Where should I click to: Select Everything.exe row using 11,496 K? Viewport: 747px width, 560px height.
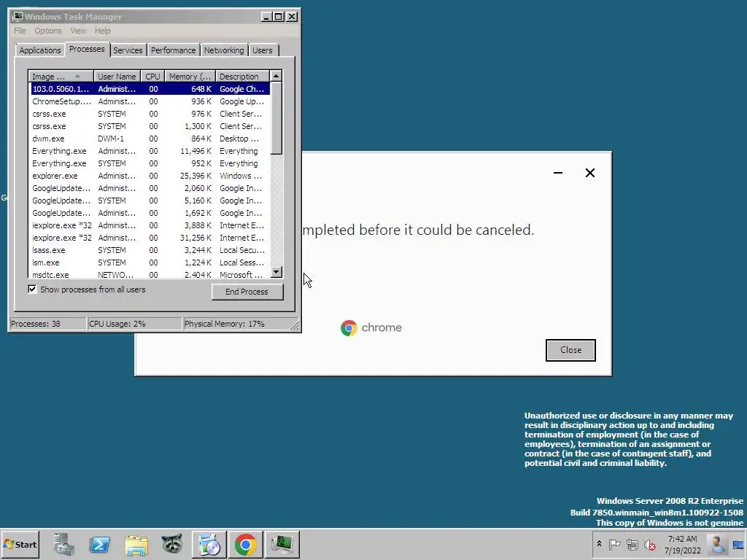click(150, 151)
